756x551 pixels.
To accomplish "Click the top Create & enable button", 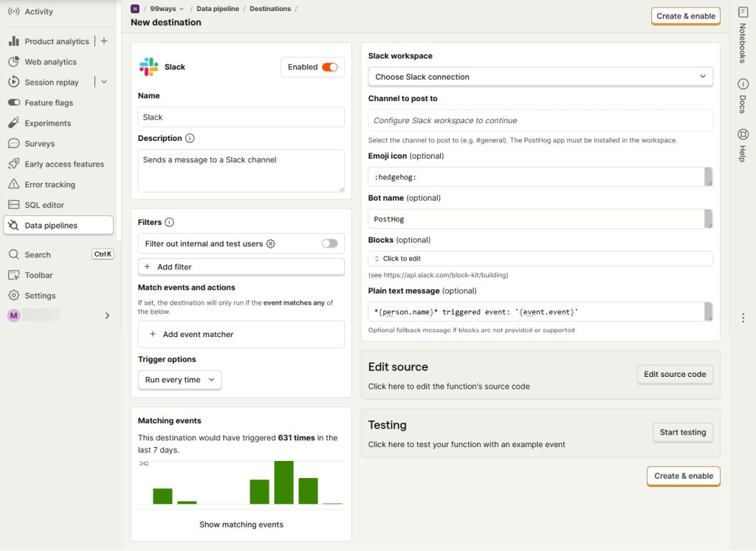I will pos(686,16).
